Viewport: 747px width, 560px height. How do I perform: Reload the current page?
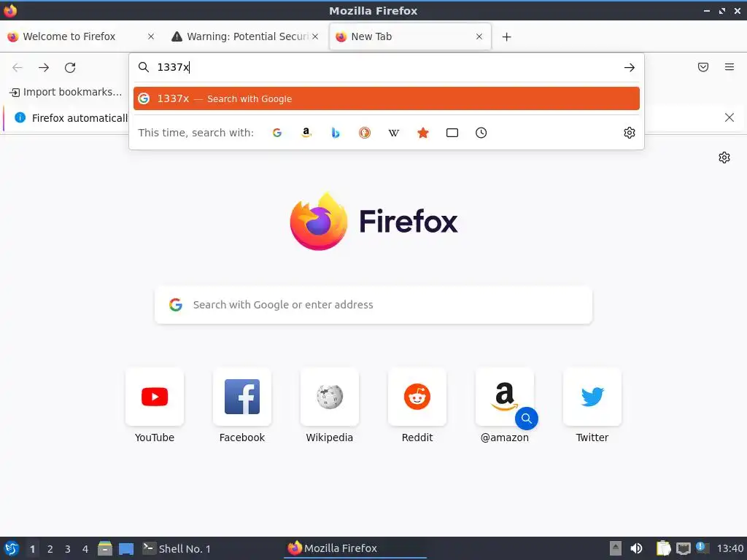coord(70,68)
